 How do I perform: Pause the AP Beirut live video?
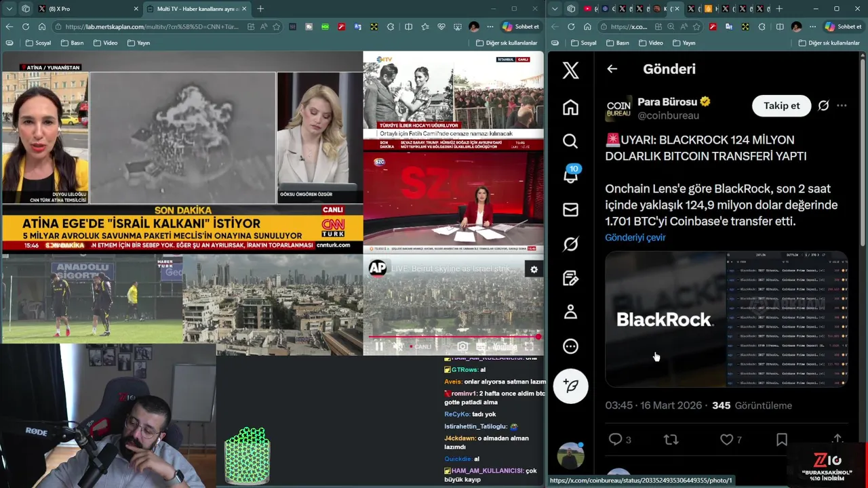click(379, 346)
